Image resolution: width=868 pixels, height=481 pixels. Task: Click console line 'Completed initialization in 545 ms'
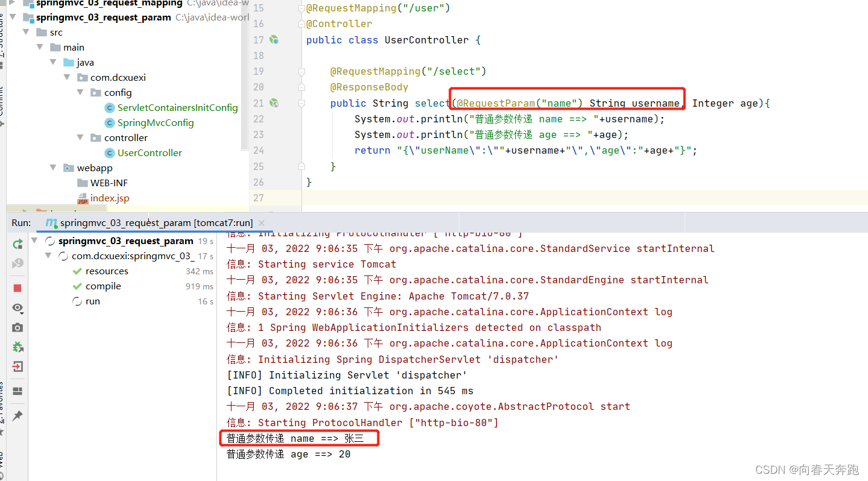coord(350,391)
